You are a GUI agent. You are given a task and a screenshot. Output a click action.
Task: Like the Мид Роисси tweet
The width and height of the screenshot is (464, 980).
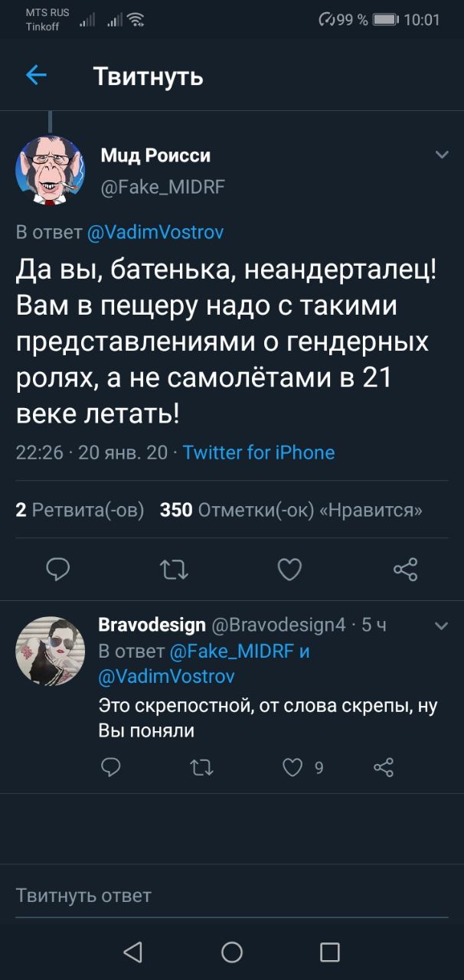coord(289,569)
